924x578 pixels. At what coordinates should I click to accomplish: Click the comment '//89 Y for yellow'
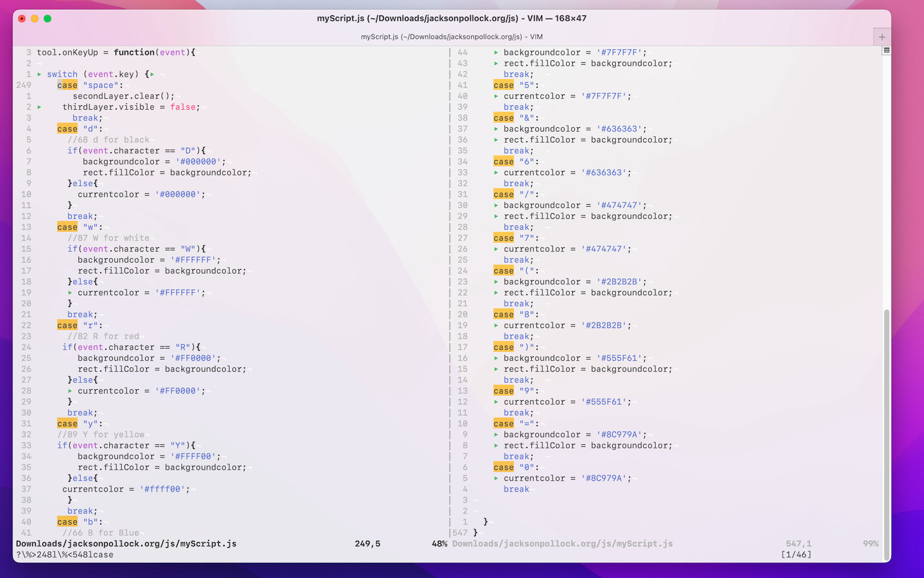tap(101, 434)
